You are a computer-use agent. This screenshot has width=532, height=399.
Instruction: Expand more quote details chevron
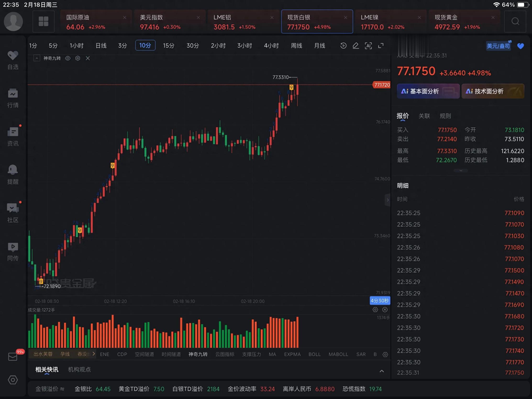click(x=460, y=171)
